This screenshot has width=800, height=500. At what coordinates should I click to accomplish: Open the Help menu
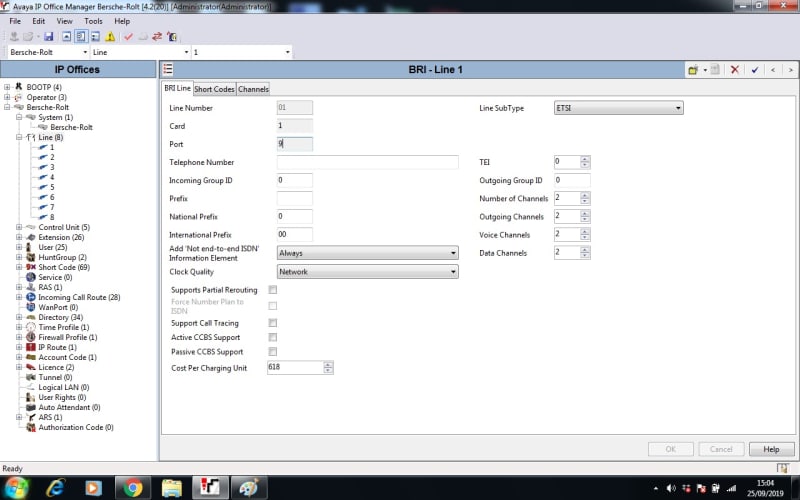[x=122, y=21]
